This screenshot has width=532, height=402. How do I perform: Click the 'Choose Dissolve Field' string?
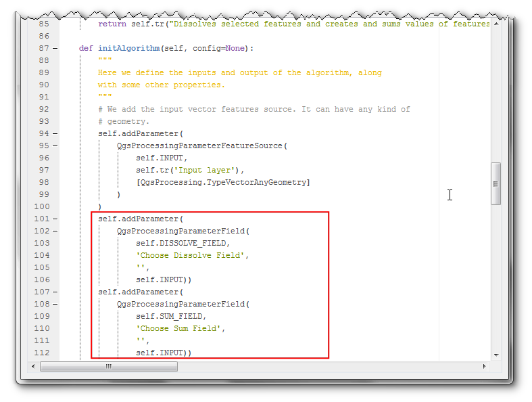(x=192, y=255)
